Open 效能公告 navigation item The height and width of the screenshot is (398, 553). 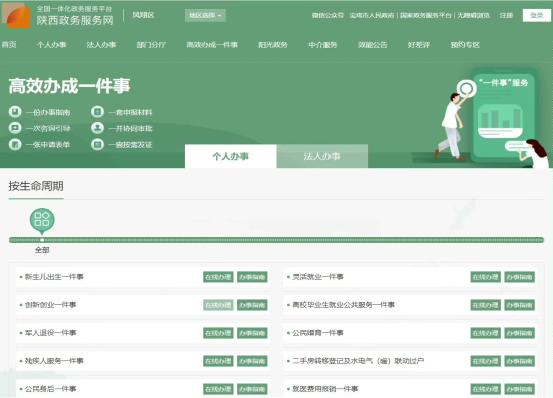(x=373, y=45)
